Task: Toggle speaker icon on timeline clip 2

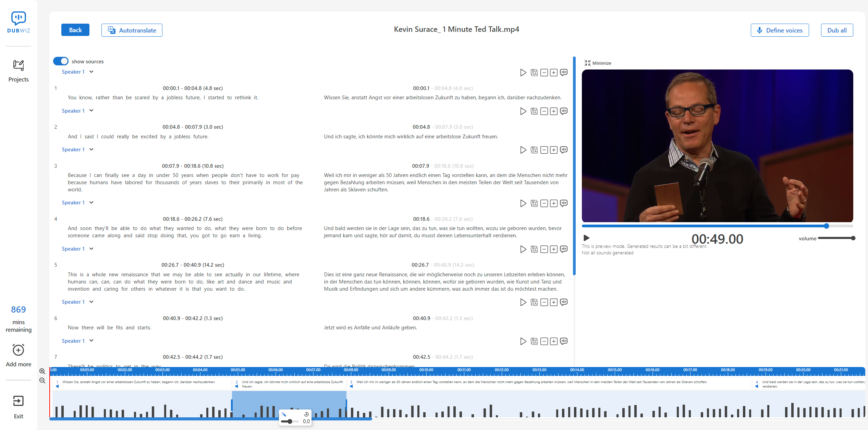Action: tap(236, 386)
